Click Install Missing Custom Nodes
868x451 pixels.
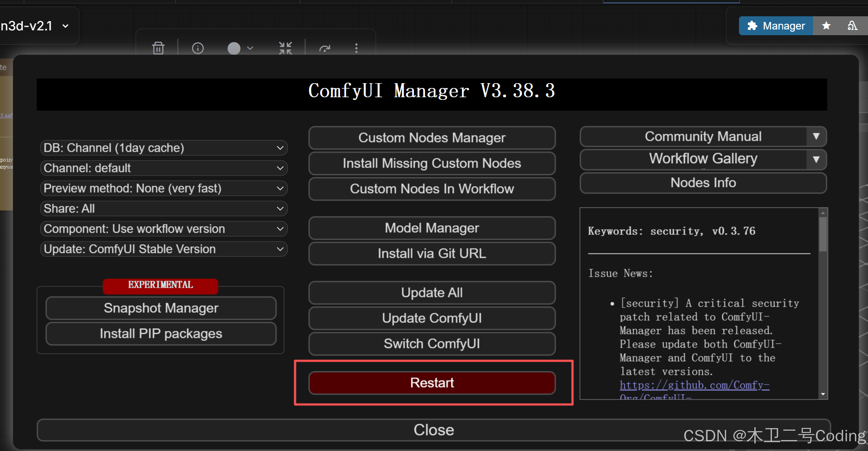click(432, 163)
